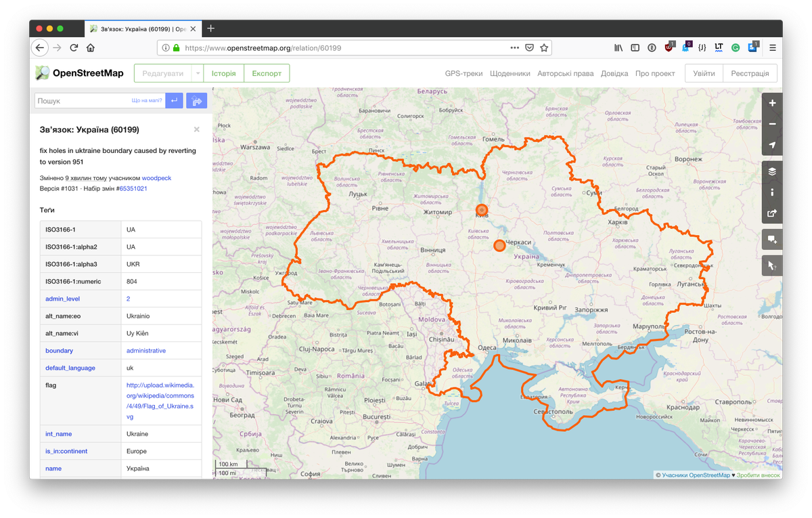812x518 pixels.
Task: Zoom in on the map
Action: (x=771, y=103)
